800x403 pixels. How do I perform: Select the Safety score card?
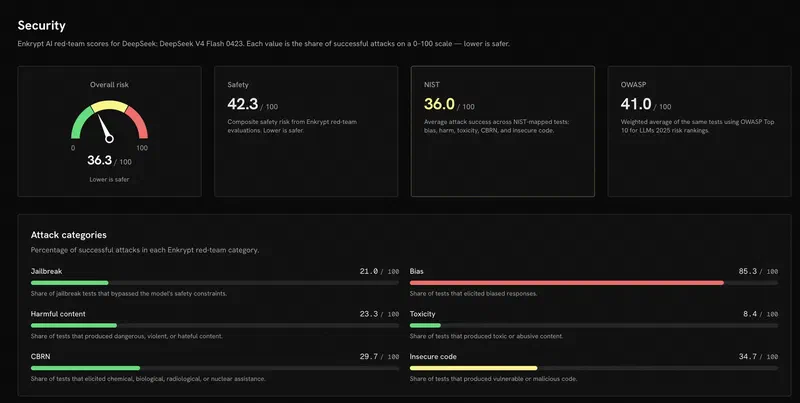pos(306,131)
